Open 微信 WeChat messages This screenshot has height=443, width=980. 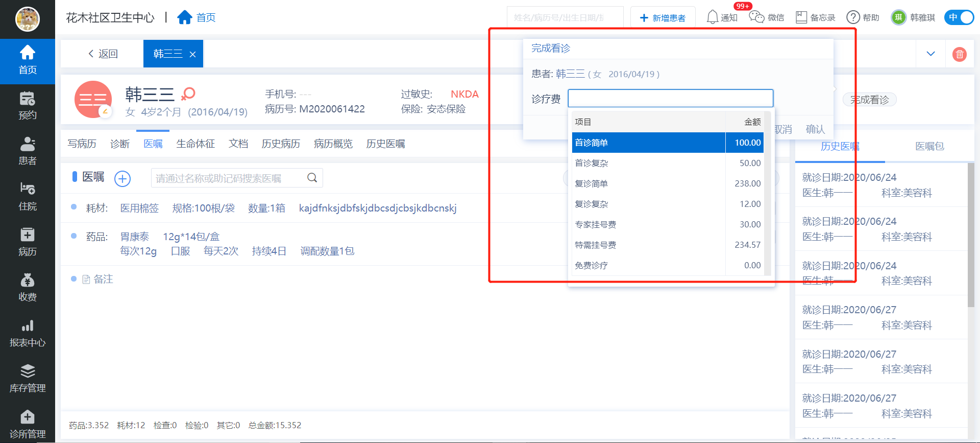coord(766,17)
